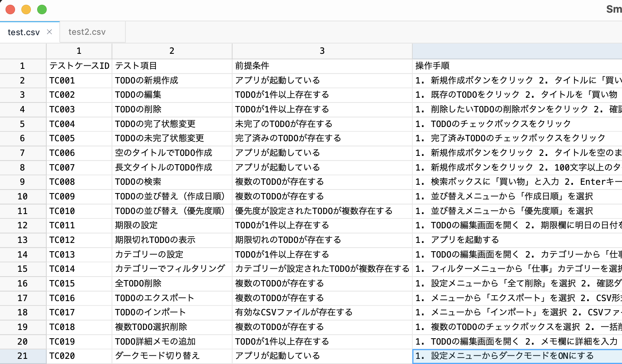The height and width of the screenshot is (364, 622).
Task: Select the TC007 cell
Action: [79, 168]
